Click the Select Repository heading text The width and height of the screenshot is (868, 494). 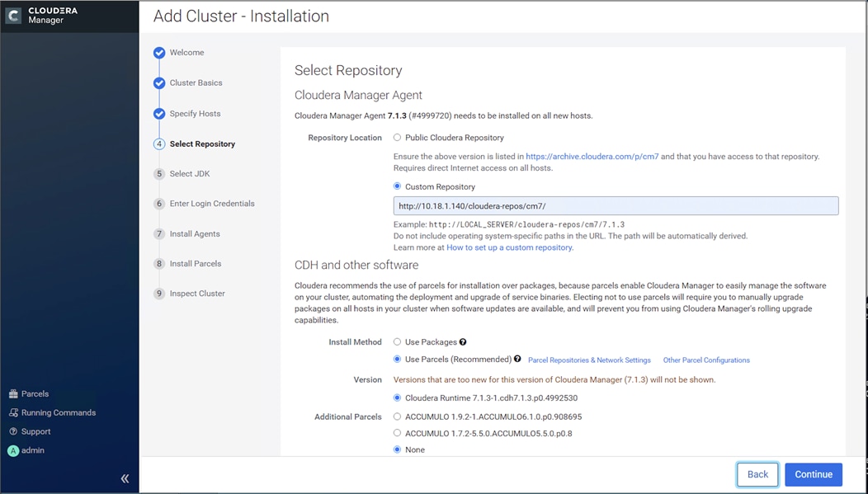(348, 71)
